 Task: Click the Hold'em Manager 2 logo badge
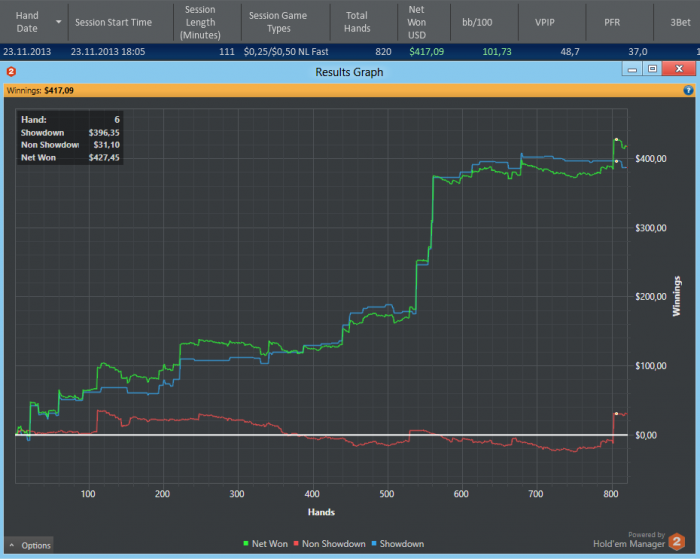click(677, 542)
